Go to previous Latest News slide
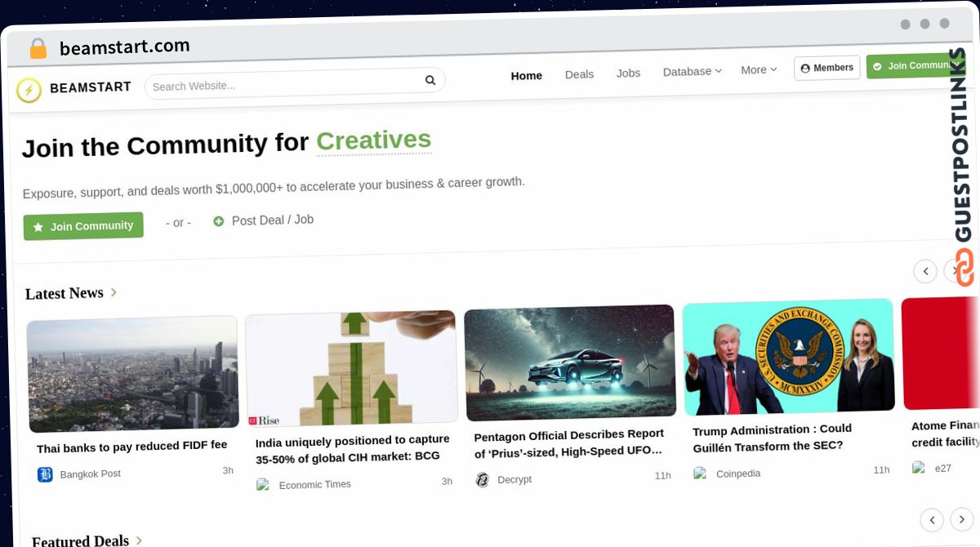 tap(925, 271)
